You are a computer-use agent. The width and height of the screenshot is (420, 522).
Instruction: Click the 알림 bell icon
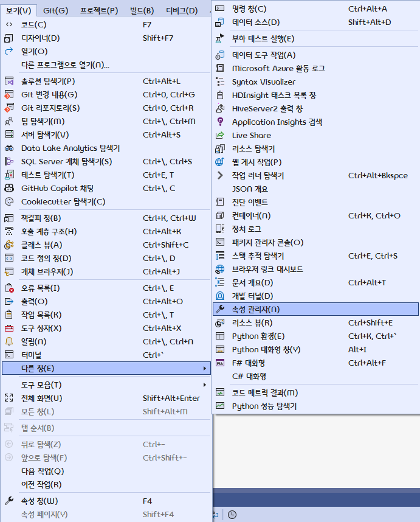pos(9,341)
